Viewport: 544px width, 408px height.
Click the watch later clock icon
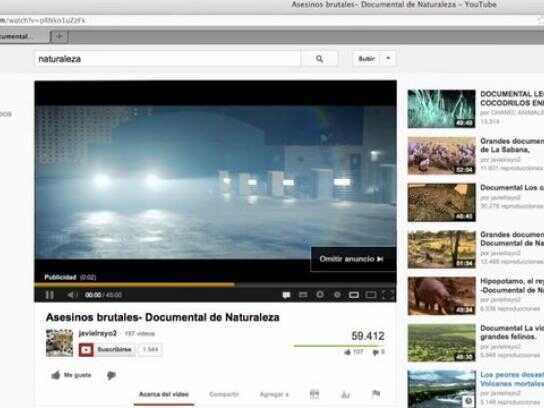[x=337, y=295]
